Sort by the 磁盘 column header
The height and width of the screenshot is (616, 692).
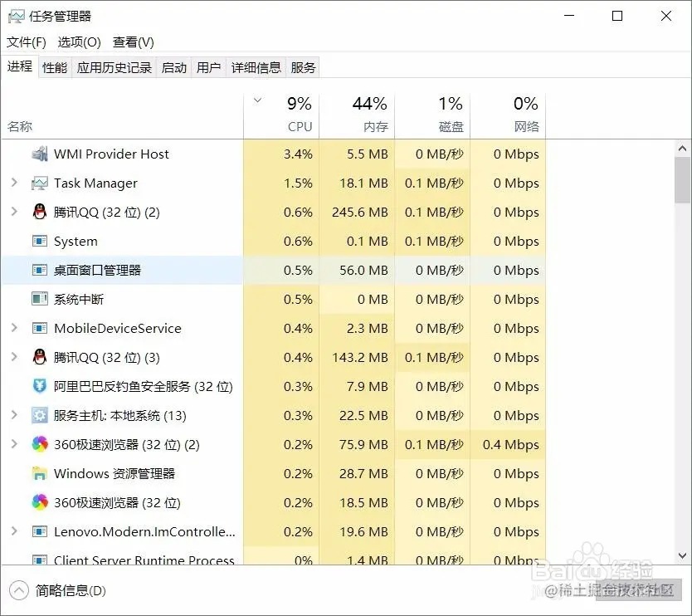pyautogui.click(x=432, y=116)
